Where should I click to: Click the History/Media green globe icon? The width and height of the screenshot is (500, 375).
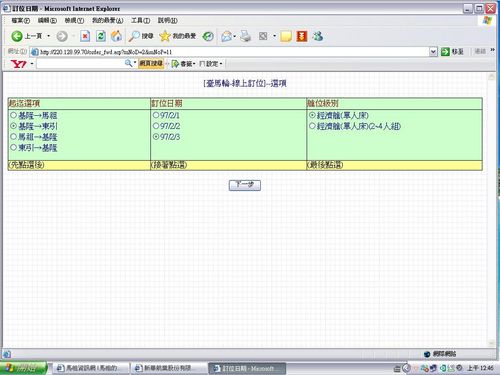(208, 36)
